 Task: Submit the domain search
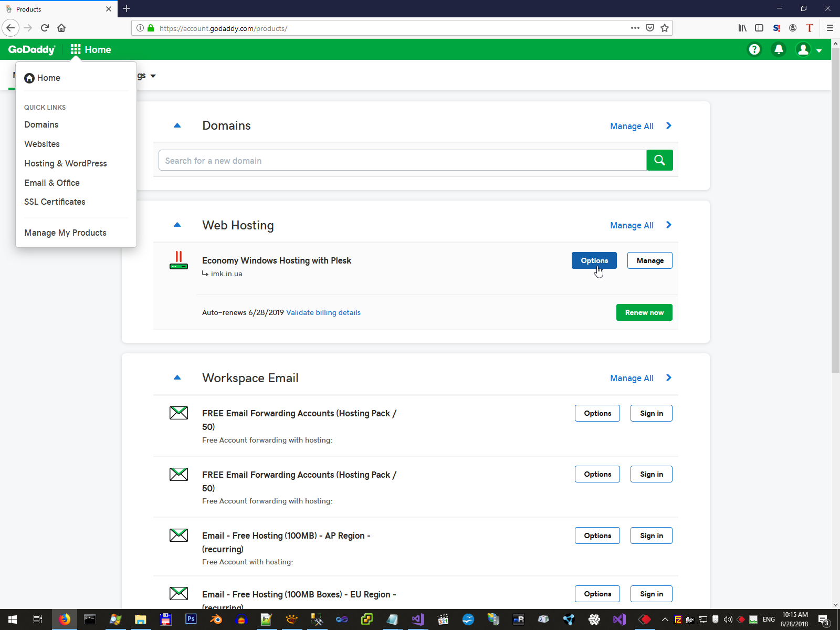tap(660, 160)
